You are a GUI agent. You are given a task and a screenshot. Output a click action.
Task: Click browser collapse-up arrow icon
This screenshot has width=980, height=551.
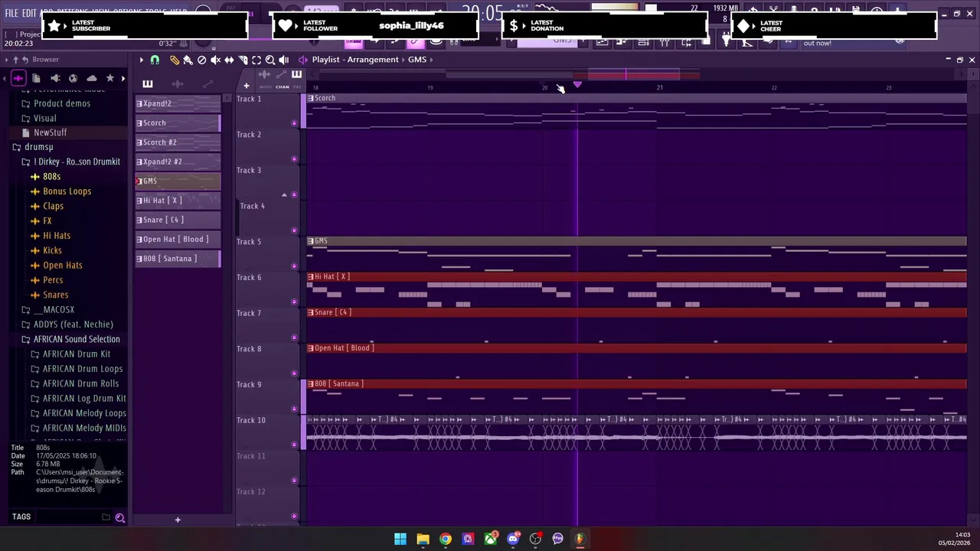pyautogui.click(x=15, y=60)
